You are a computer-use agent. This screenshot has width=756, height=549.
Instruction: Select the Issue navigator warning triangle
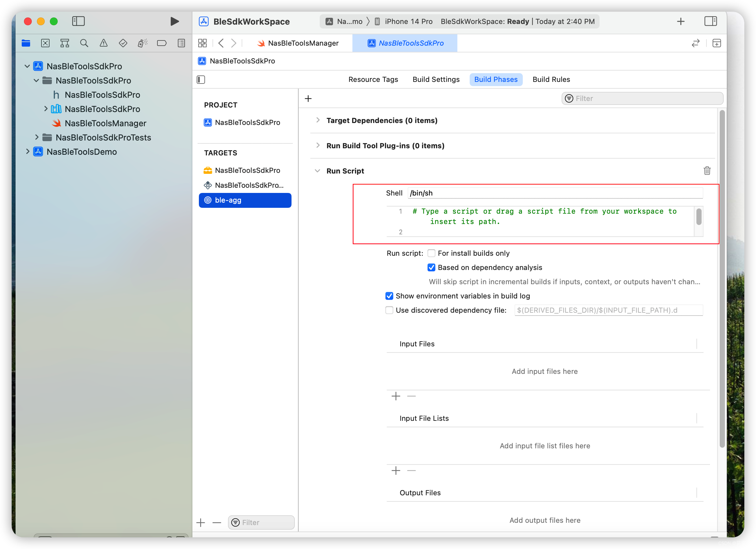tap(103, 43)
